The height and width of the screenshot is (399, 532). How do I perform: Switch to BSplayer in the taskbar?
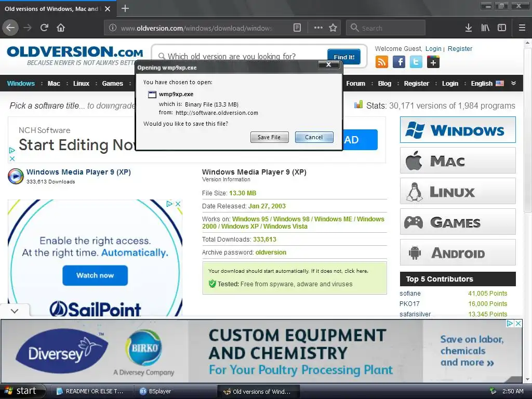pos(175,391)
